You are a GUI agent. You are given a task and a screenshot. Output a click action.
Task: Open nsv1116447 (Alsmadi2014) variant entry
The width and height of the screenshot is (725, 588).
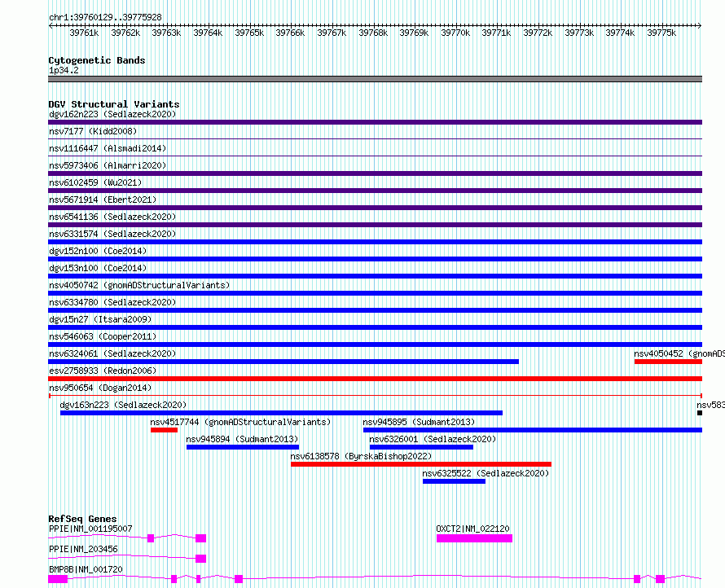coord(108,148)
